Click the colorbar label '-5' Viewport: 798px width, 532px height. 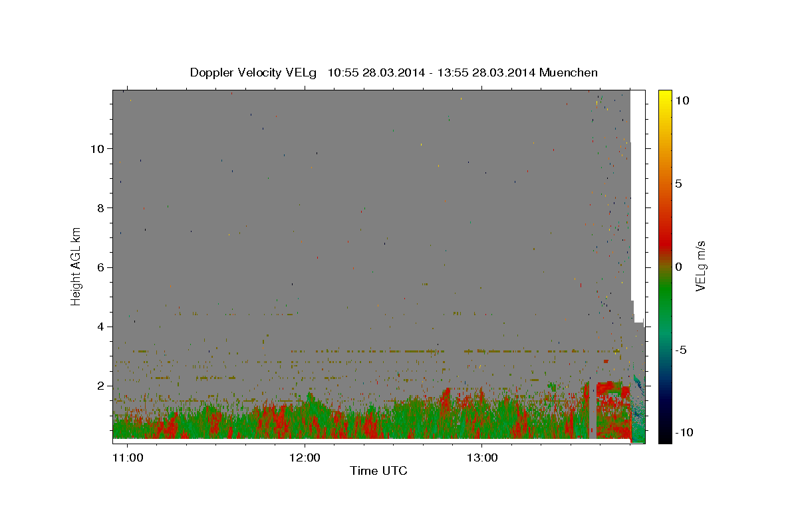(681, 350)
